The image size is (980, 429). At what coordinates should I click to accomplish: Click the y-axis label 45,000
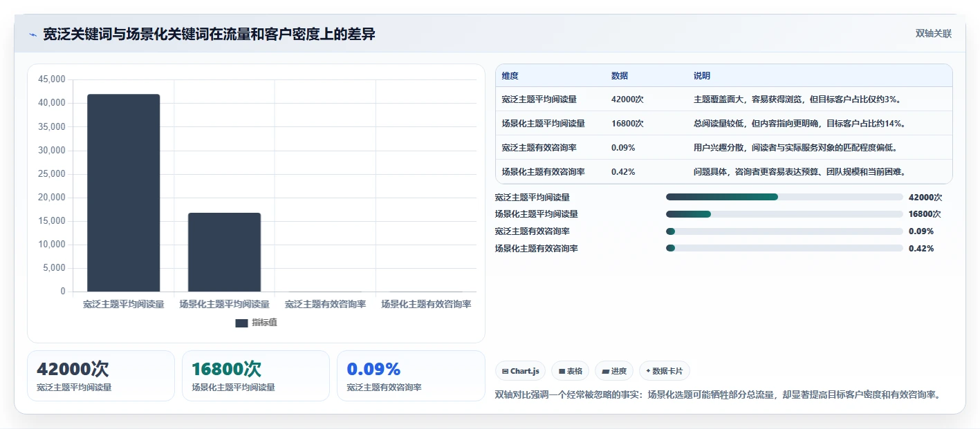[x=52, y=79]
